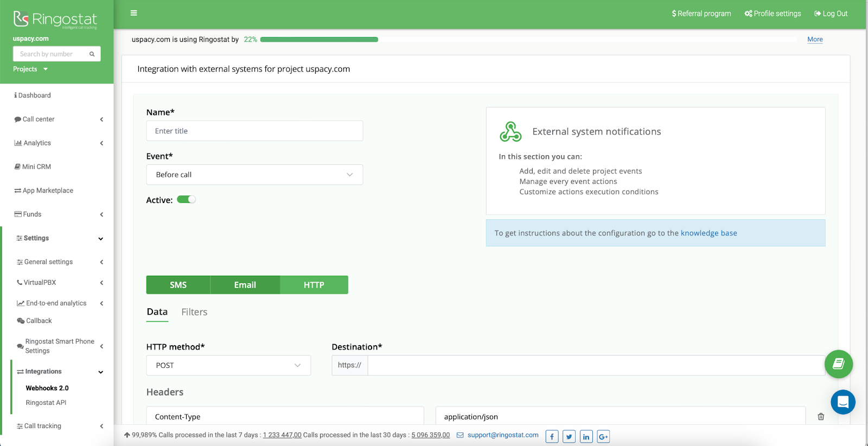
Task: Open Dashboard from the sidebar
Action: coord(33,95)
